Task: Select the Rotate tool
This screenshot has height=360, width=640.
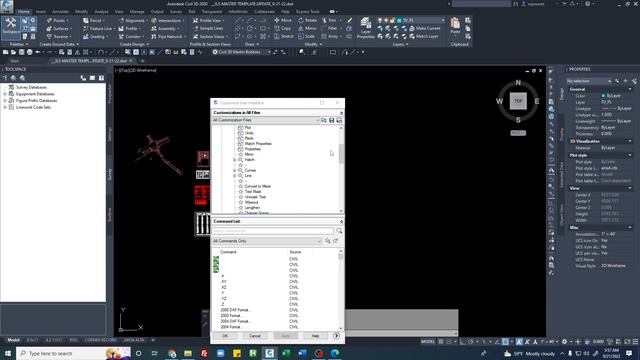Action: [x=307, y=20]
